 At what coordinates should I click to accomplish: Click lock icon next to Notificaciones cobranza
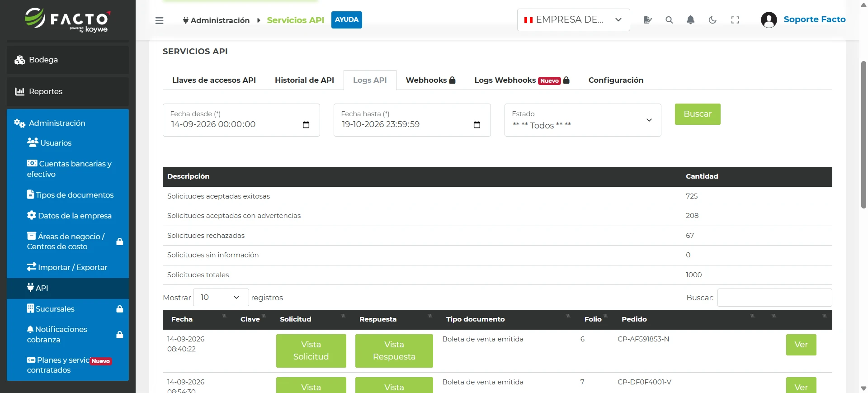[x=120, y=335]
